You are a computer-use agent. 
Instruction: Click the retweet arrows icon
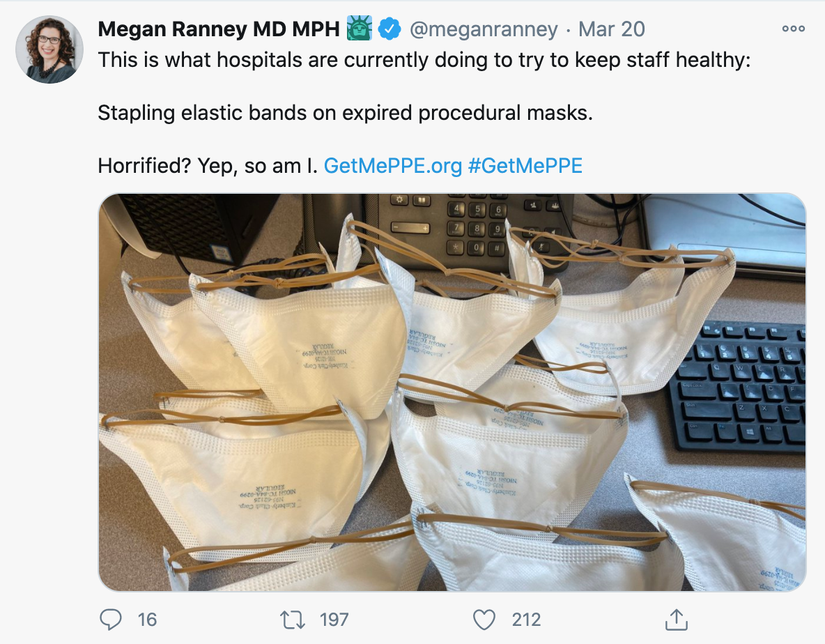[293, 620]
